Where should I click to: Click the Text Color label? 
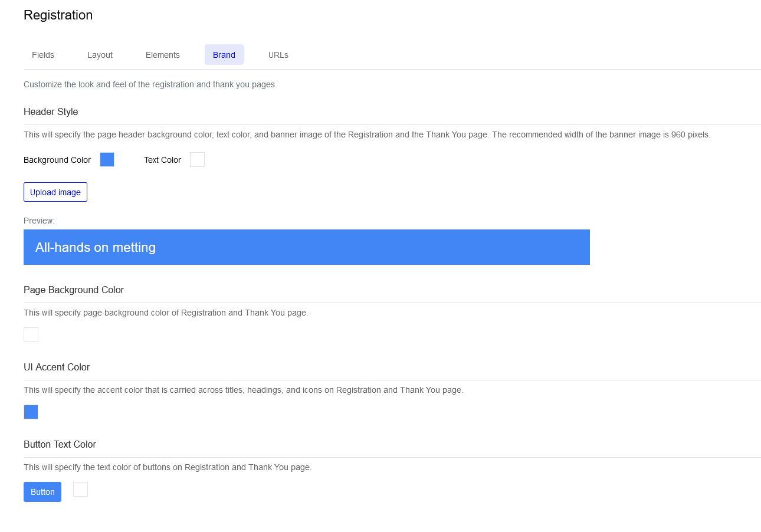point(162,160)
